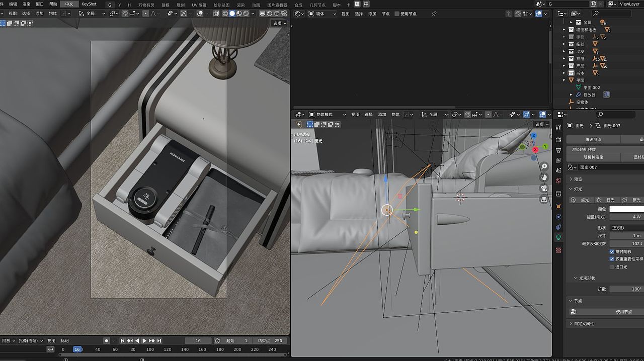Screen dimensions: 644x361
Task: Jump to the start frame playback button
Action: click(123, 341)
